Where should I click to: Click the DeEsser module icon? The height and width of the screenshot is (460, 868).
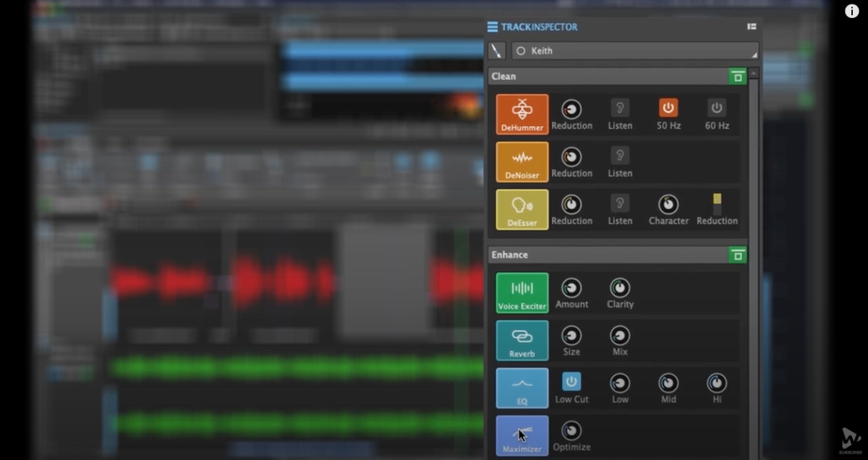tap(522, 209)
